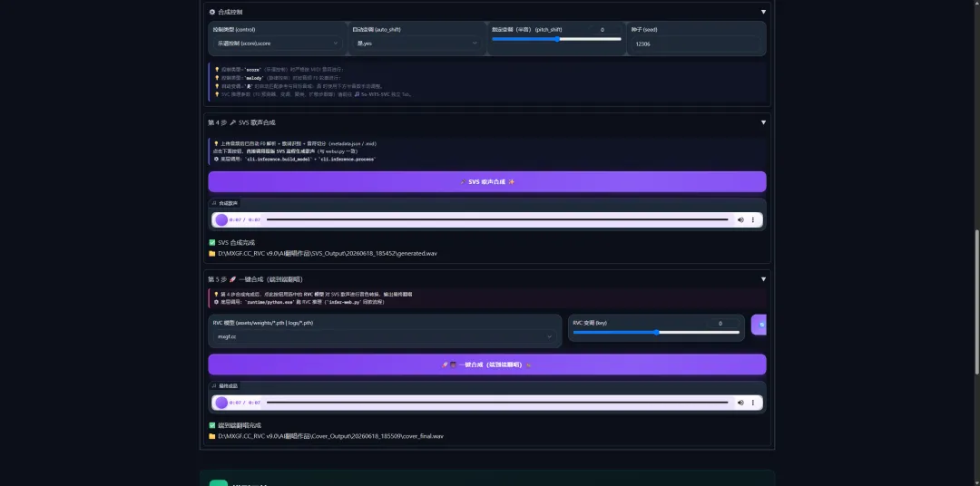Image resolution: width=980 pixels, height=486 pixels.
Task: Click the green icon at the page bottom
Action: pyautogui.click(x=218, y=483)
